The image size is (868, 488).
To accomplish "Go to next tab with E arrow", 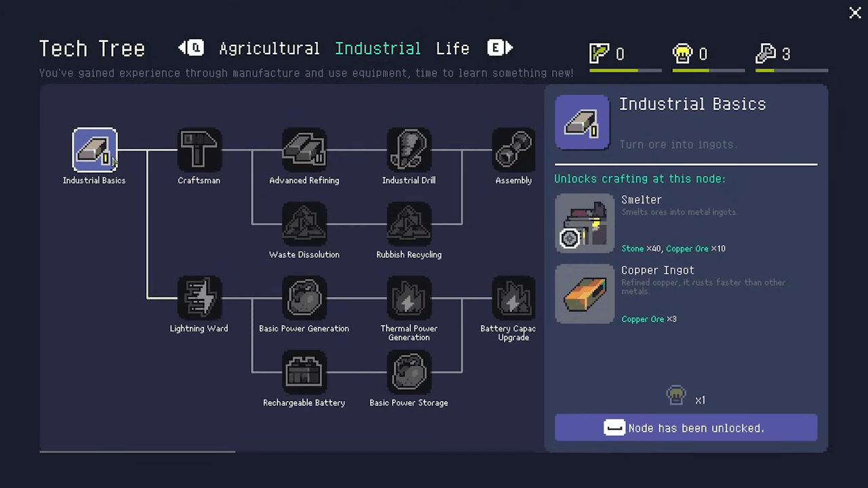I will tap(500, 47).
